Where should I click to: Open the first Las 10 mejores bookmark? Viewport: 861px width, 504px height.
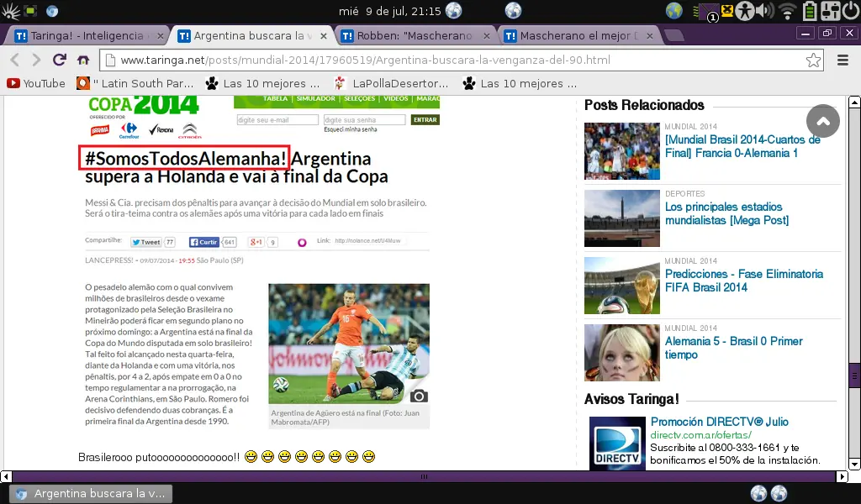262,83
